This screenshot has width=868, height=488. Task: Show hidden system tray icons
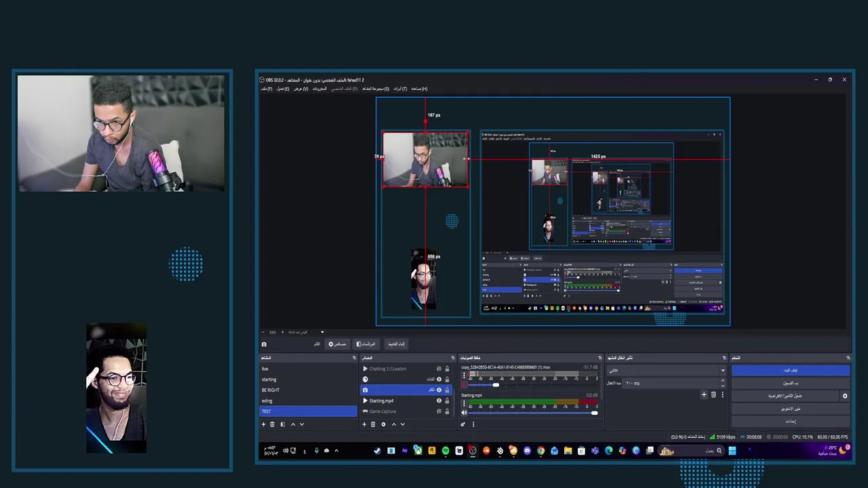click(x=336, y=451)
